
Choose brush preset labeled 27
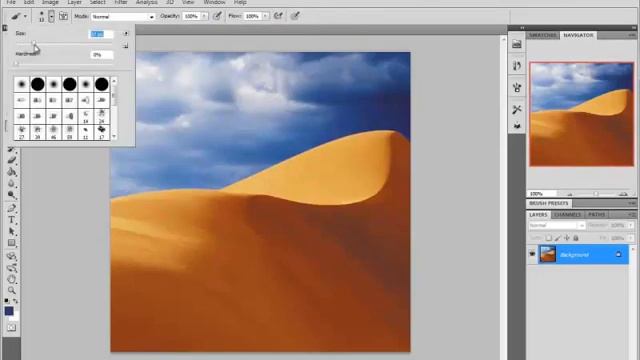tap(22, 132)
